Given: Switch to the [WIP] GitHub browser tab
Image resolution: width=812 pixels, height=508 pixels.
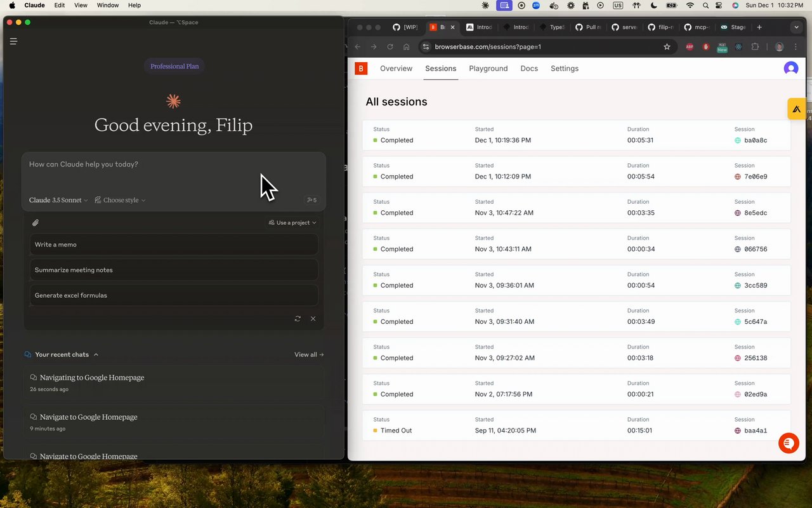Looking at the screenshot, I should pos(405,27).
